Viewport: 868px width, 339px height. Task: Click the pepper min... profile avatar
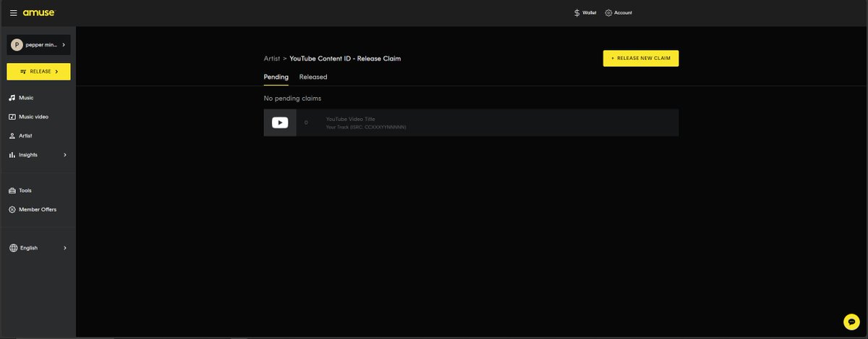point(17,45)
